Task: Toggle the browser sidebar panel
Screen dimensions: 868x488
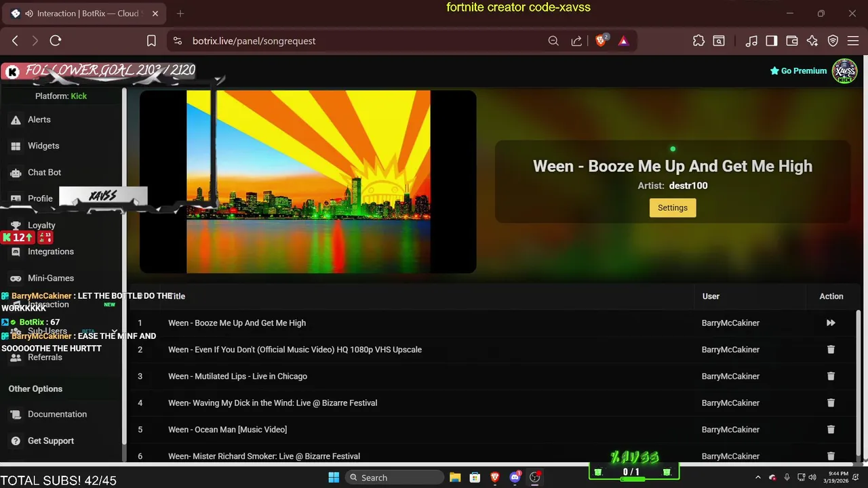Action: (772, 41)
